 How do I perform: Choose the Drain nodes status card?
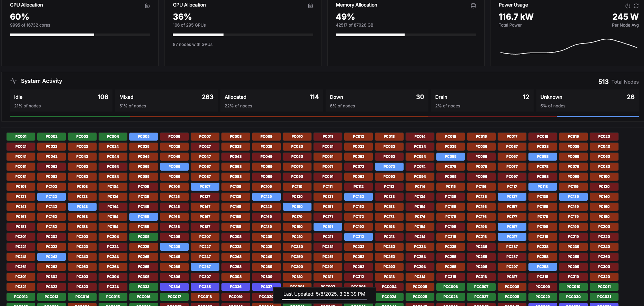pyautogui.click(x=482, y=101)
